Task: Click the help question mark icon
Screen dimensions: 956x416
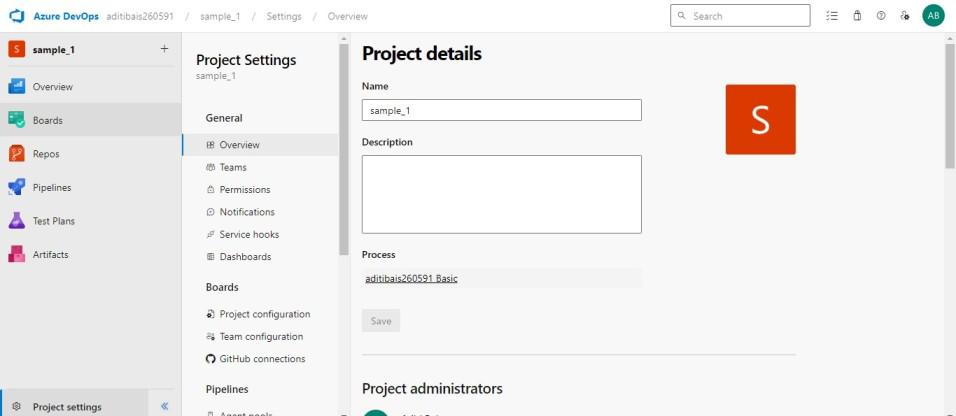Action: pyautogui.click(x=881, y=16)
